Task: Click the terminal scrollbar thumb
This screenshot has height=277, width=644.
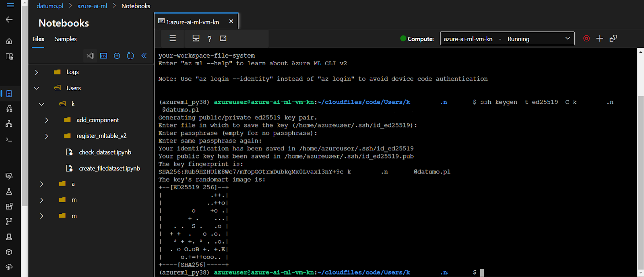Action: (x=641, y=182)
